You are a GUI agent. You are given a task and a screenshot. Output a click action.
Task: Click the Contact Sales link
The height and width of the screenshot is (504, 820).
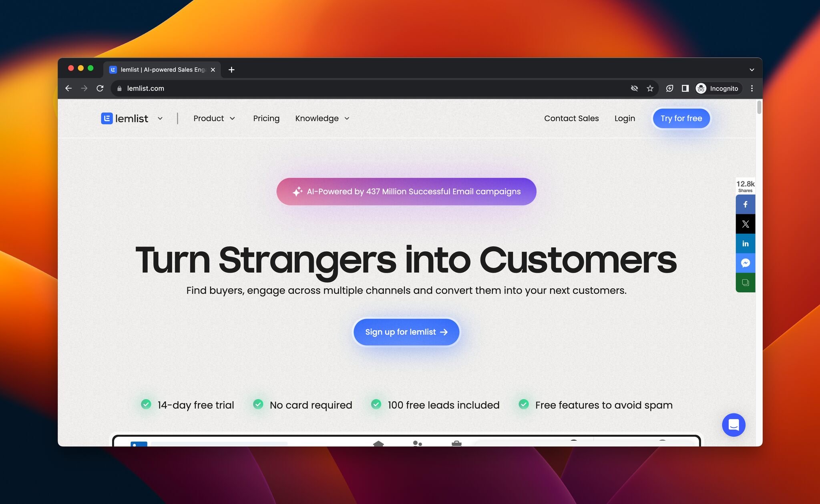pyautogui.click(x=572, y=118)
